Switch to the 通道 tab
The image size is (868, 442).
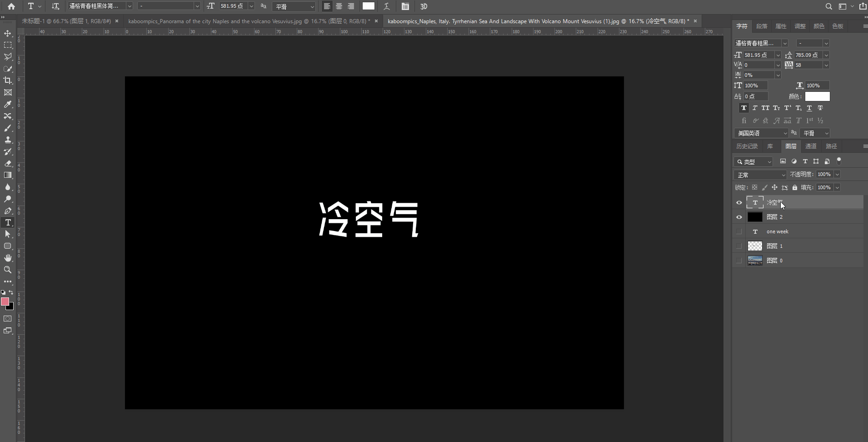point(811,146)
